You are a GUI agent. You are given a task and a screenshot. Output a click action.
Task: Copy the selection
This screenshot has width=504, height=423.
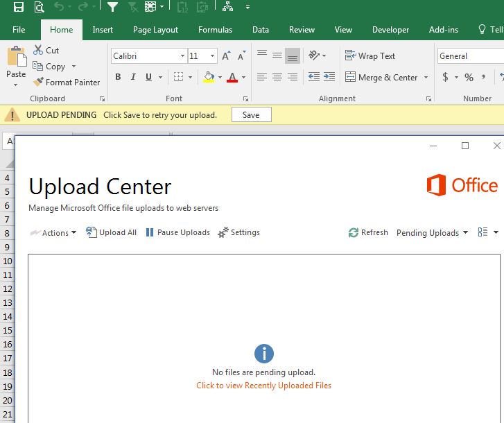tap(49, 66)
